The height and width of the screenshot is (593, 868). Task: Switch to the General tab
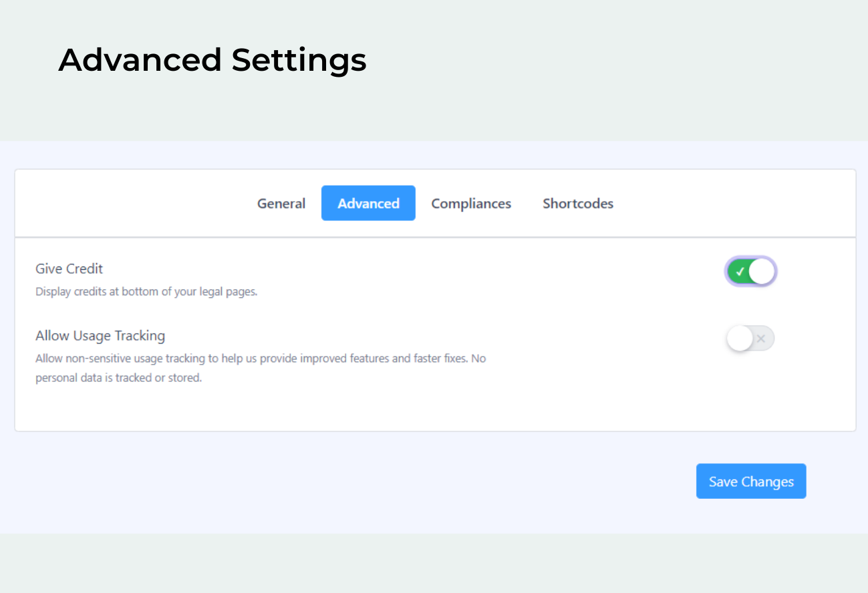281,204
